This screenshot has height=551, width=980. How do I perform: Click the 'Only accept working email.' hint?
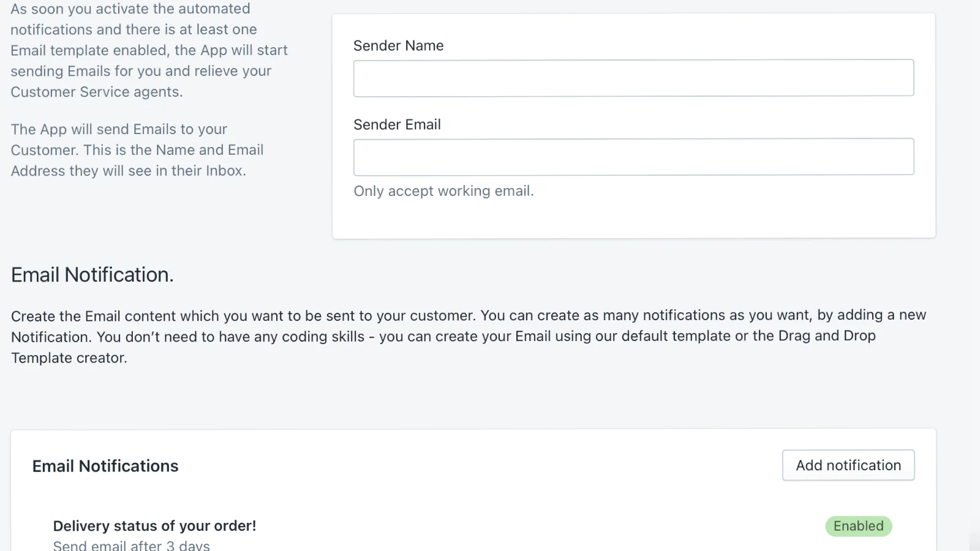(x=443, y=191)
